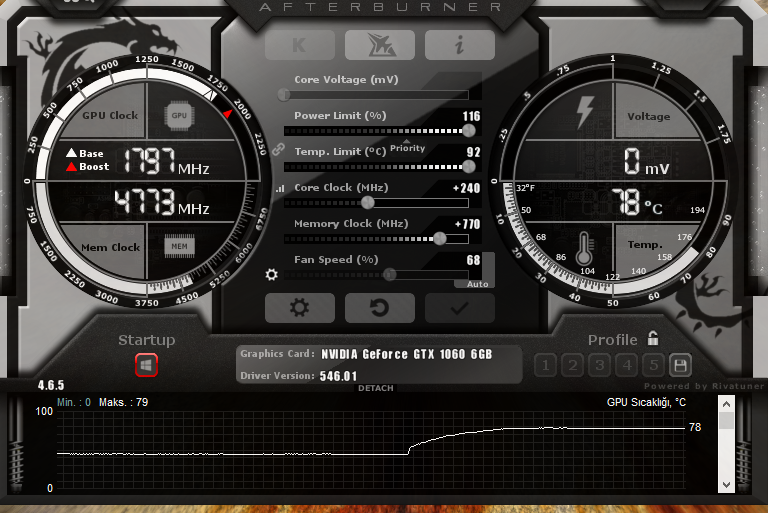The height and width of the screenshot is (513, 768).
Task: Open settings with the large gear button
Action: point(300,308)
